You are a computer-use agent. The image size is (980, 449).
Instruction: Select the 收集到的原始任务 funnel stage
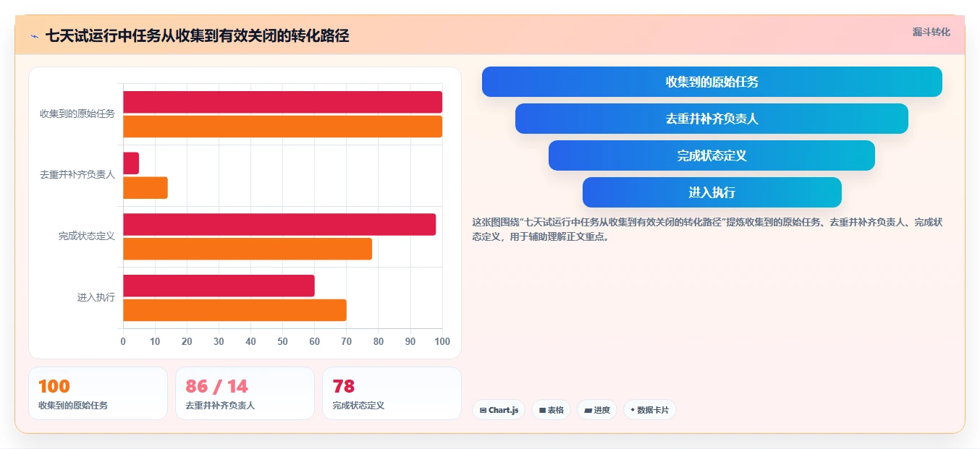click(712, 82)
